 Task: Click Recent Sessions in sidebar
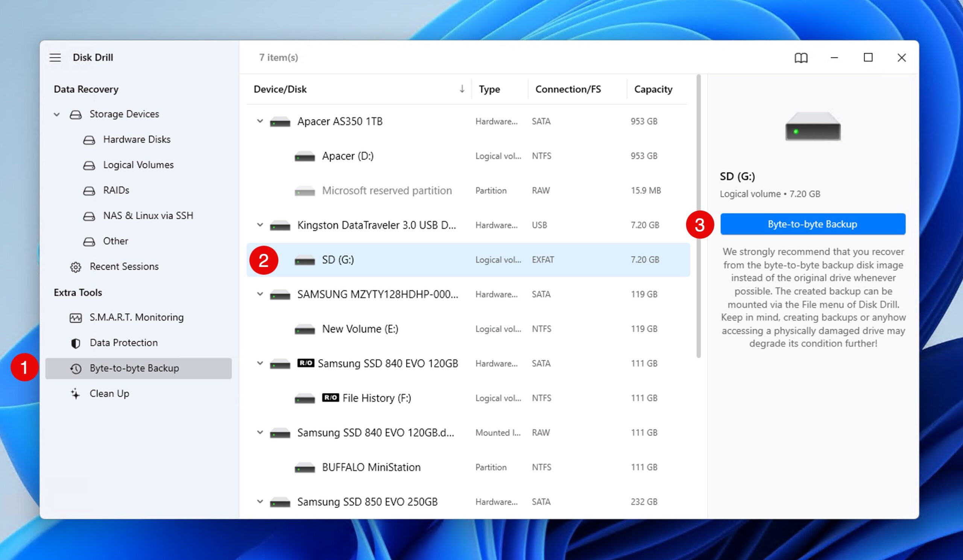(x=124, y=266)
